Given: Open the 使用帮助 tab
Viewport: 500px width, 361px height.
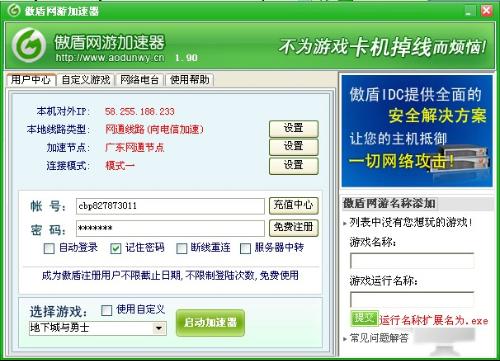Looking at the screenshot, I should pyautogui.click(x=189, y=80).
